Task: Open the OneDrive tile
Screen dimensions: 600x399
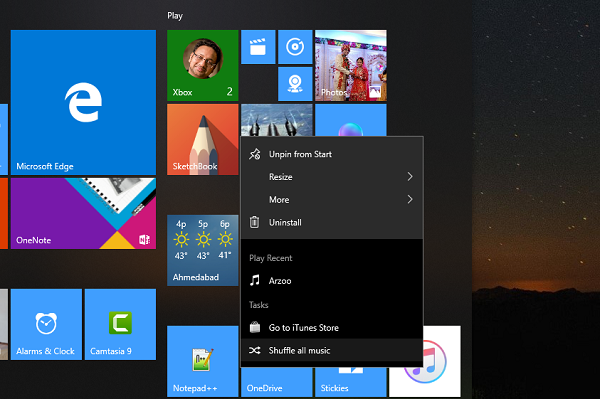Action: (x=277, y=383)
